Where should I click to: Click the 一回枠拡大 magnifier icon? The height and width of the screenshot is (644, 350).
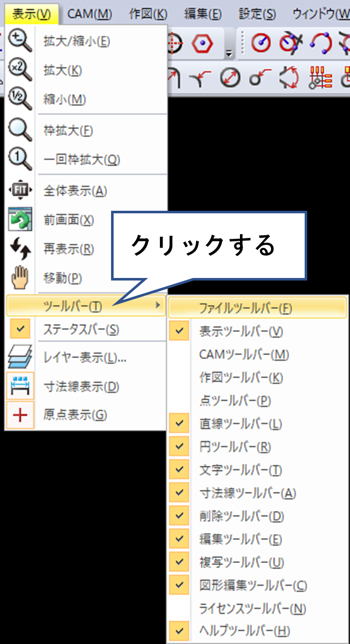(20, 159)
